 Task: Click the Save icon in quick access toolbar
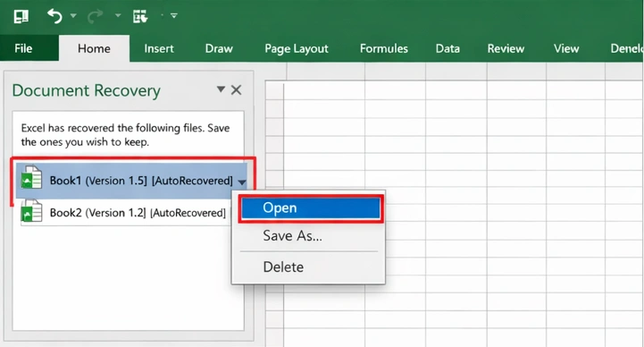[21, 16]
